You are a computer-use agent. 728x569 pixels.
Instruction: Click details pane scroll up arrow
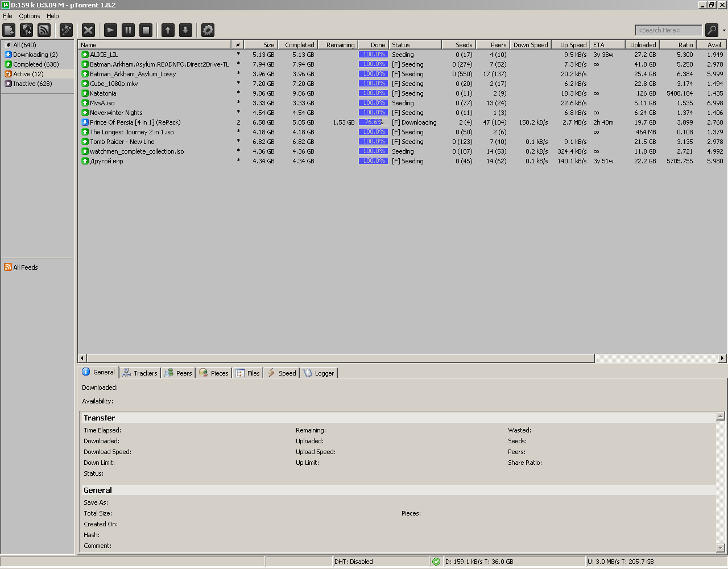[721, 416]
